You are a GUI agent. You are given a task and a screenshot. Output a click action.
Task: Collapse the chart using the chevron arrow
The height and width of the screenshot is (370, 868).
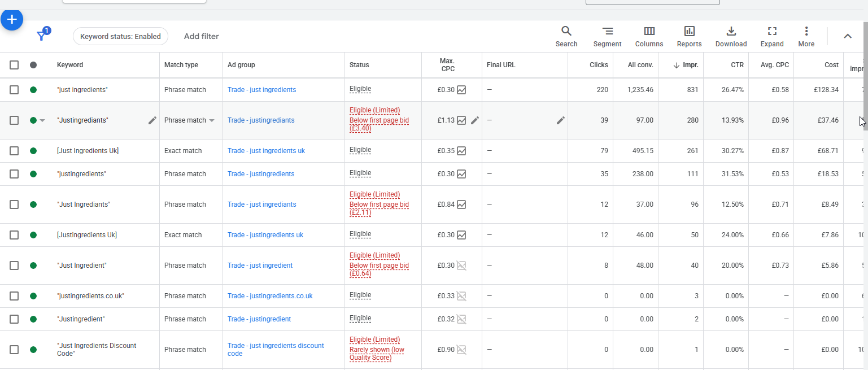(x=847, y=36)
